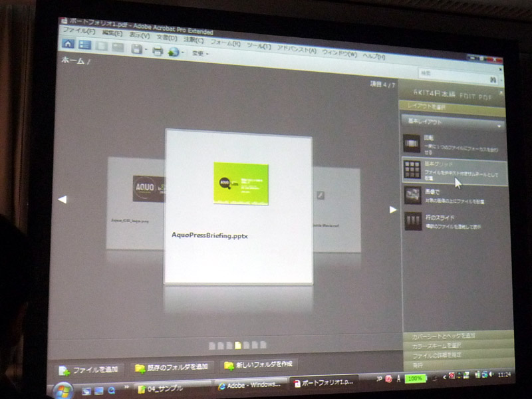This screenshot has width=532, height=399.
Task: Expand the カバーシートとヘッダを追加 section
Action: point(458,336)
